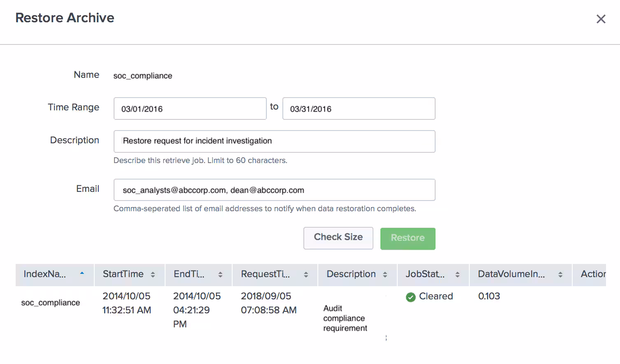Focus the Email addresses field
The width and height of the screenshot is (620, 364).
(x=274, y=190)
